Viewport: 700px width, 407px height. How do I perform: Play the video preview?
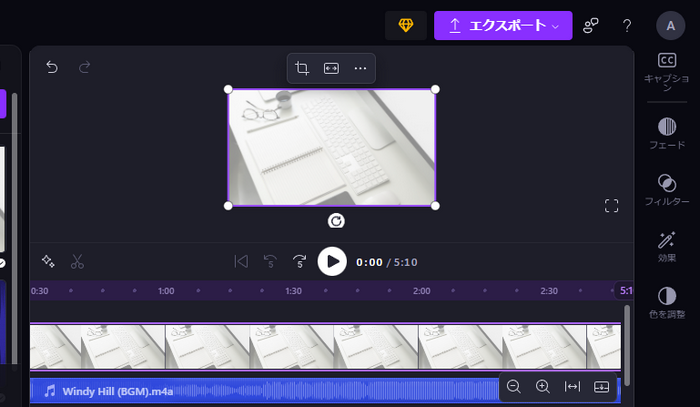click(x=332, y=262)
